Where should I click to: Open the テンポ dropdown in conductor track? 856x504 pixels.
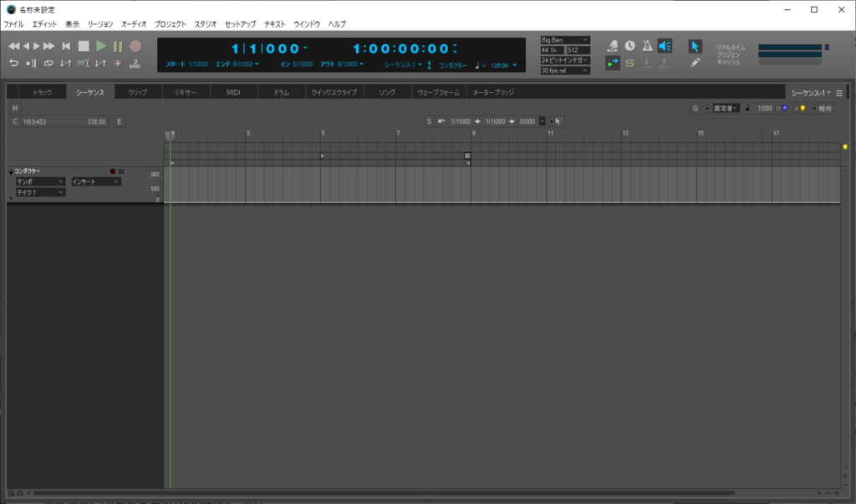[40, 181]
